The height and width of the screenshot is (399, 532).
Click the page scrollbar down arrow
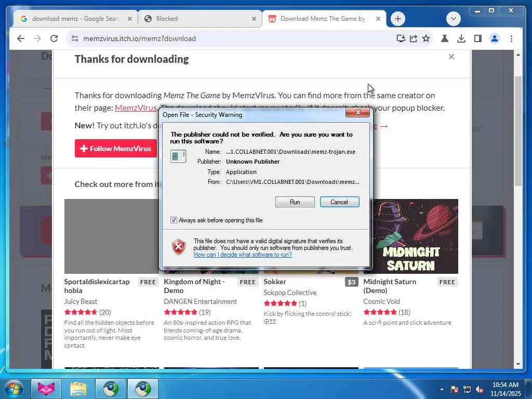tap(518, 364)
